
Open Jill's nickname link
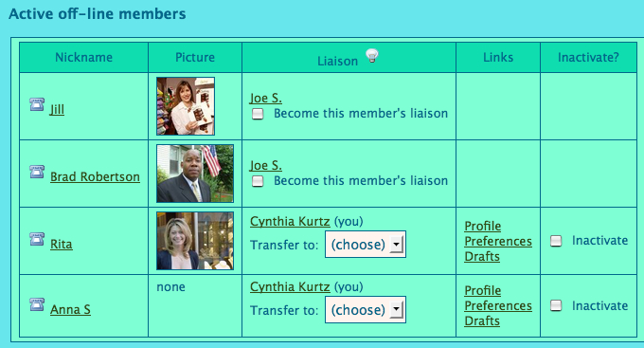pos(57,109)
